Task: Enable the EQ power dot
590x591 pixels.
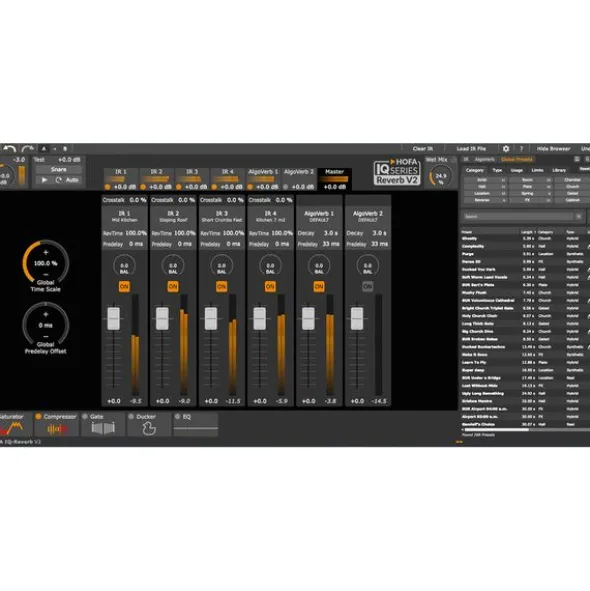Action: coord(178,416)
